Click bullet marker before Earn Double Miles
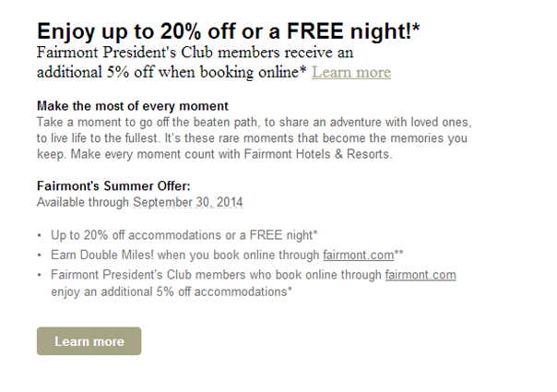This screenshot has height=392, width=557. pyautogui.click(x=40, y=255)
